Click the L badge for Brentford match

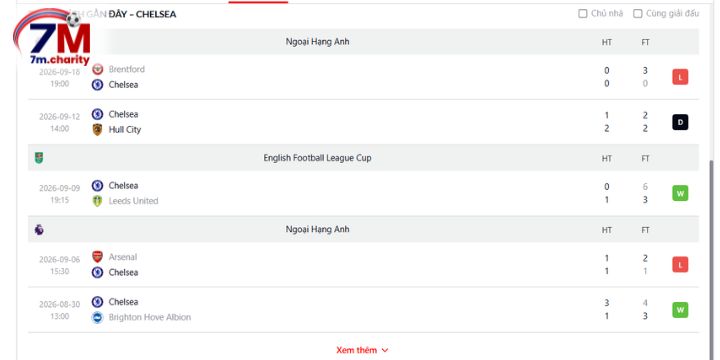680,77
